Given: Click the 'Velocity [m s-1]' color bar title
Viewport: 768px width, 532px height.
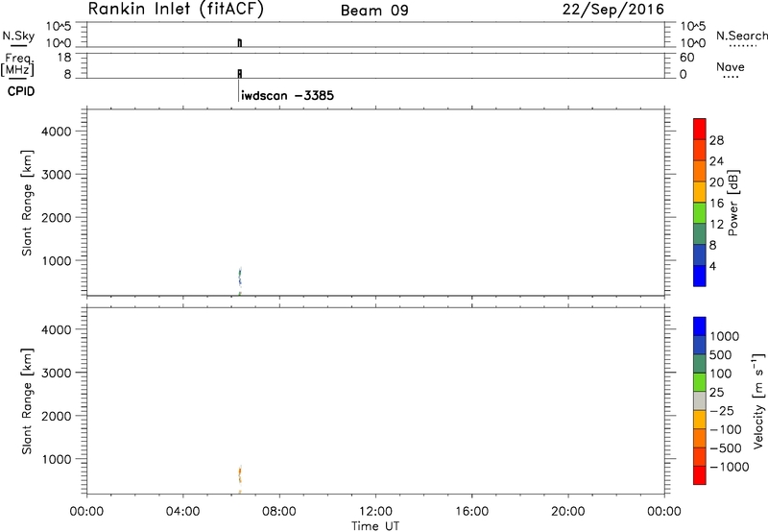Looking at the screenshot, I should (x=757, y=400).
